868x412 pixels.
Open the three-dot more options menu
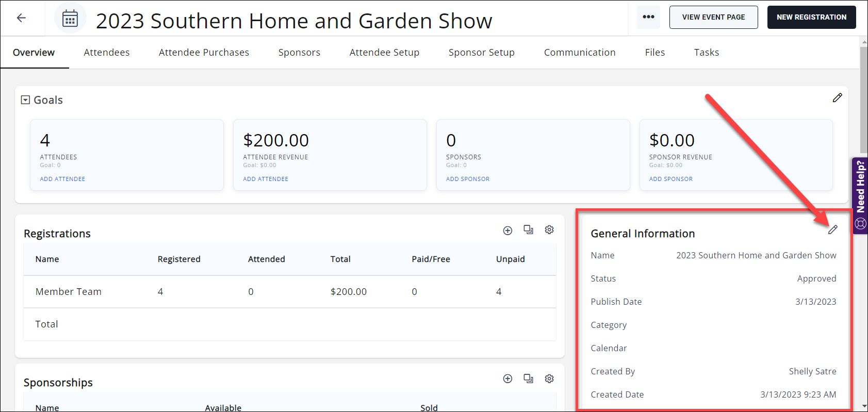[x=648, y=17]
